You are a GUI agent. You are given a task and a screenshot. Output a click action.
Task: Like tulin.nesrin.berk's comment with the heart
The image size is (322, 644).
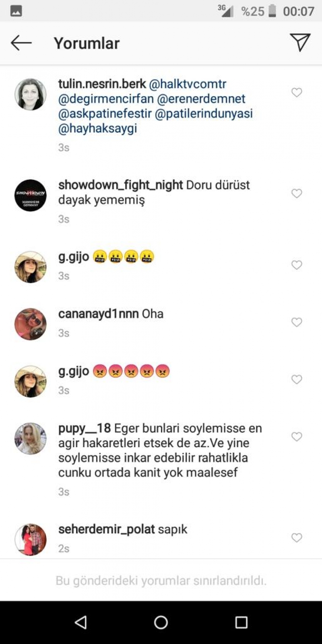[x=297, y=93]
